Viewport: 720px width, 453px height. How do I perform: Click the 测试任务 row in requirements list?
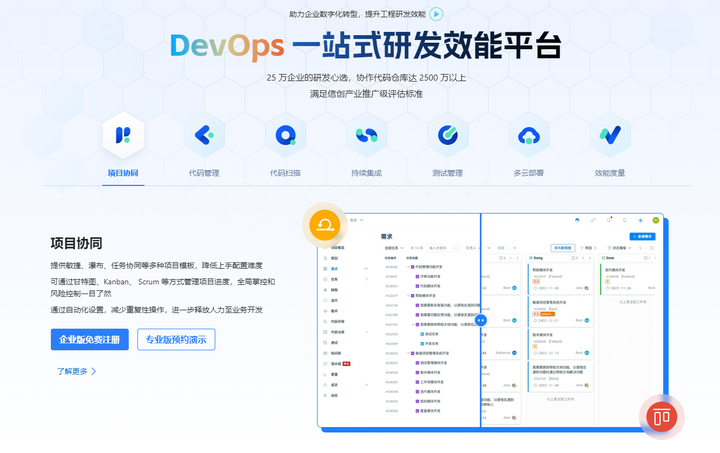429,334
